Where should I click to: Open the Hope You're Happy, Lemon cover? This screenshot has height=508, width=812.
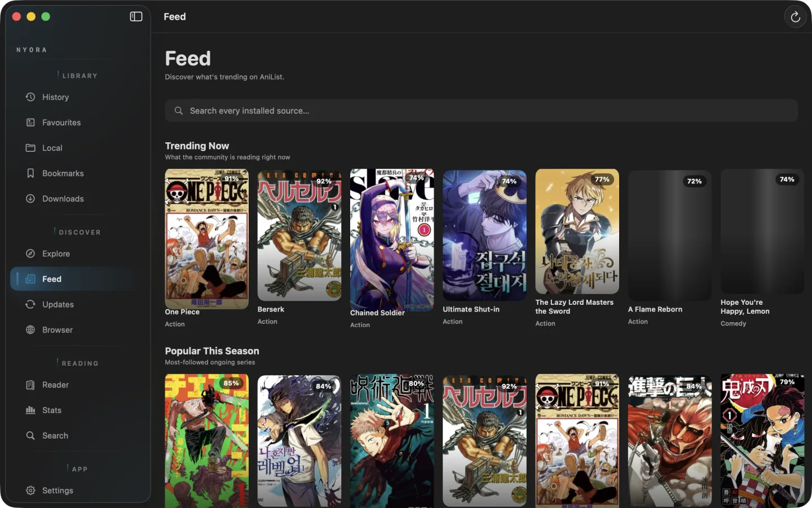pos(762,231)
